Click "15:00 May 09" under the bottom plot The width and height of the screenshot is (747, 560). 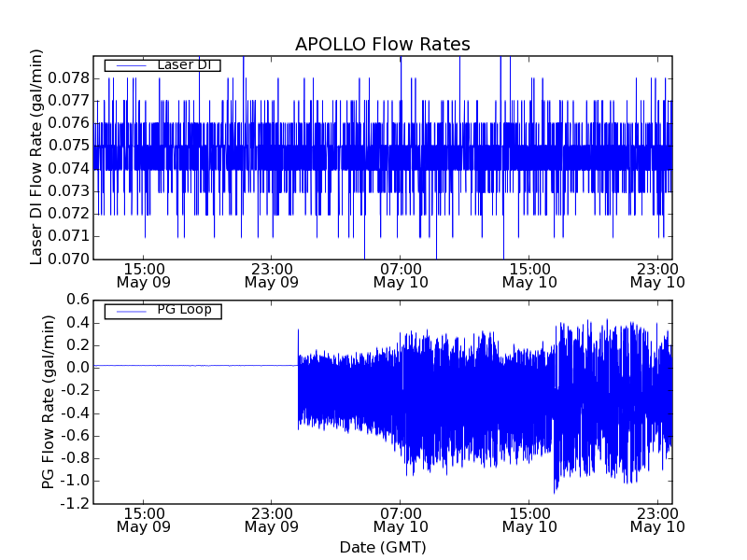point(143,520)
